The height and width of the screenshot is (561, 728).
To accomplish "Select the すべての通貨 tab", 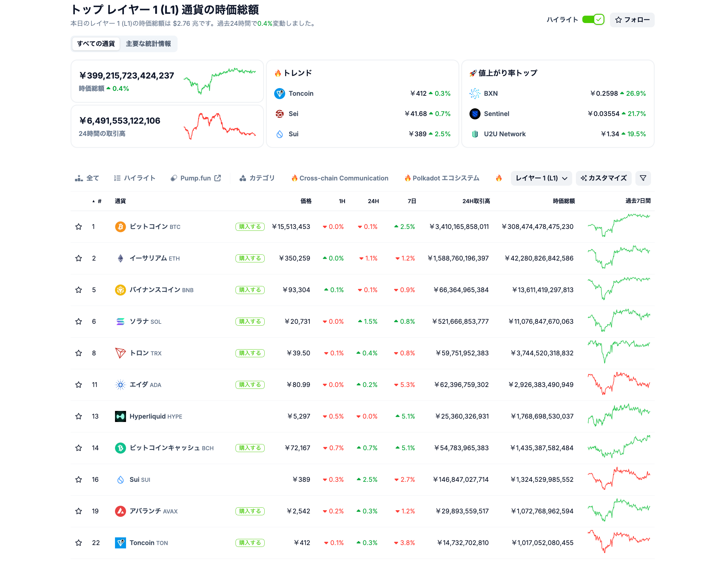I will [96, 44].
